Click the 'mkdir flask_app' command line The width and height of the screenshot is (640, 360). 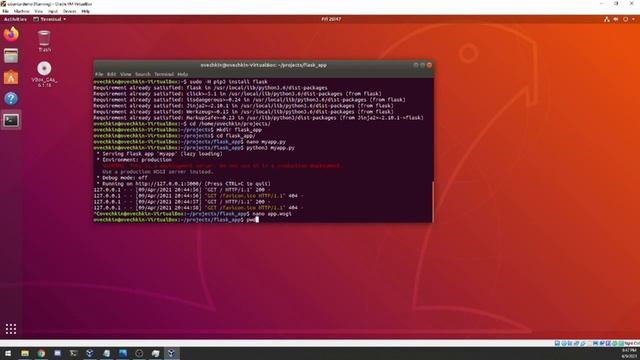(178, 130)
